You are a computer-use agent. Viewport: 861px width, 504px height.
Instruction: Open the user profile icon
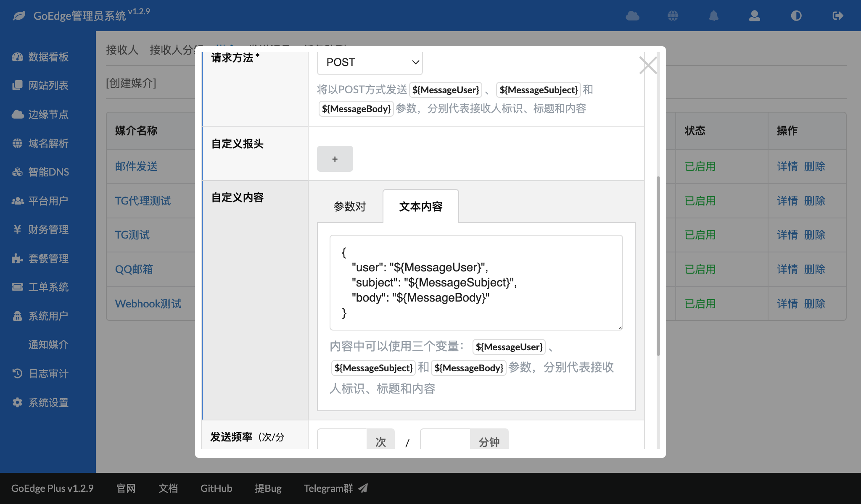tap(755, 16)
